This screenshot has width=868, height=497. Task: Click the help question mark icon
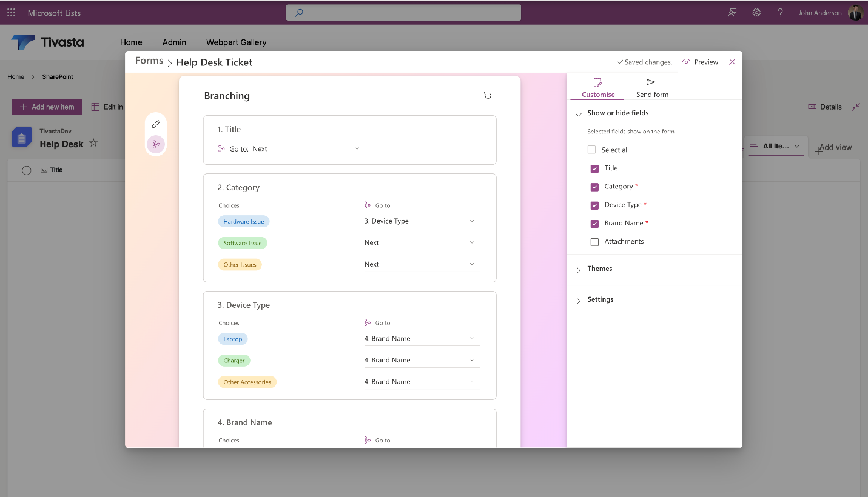pos(780,13)
